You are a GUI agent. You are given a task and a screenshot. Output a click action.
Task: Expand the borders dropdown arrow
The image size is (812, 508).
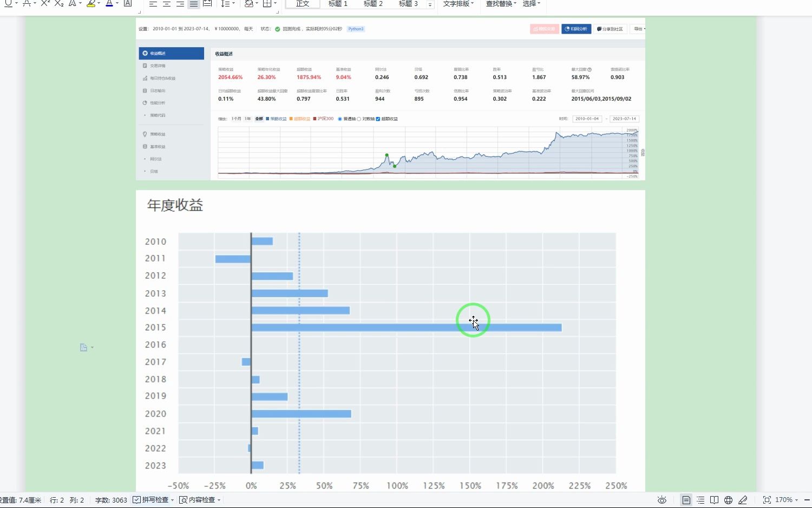[x=276, y=3]
